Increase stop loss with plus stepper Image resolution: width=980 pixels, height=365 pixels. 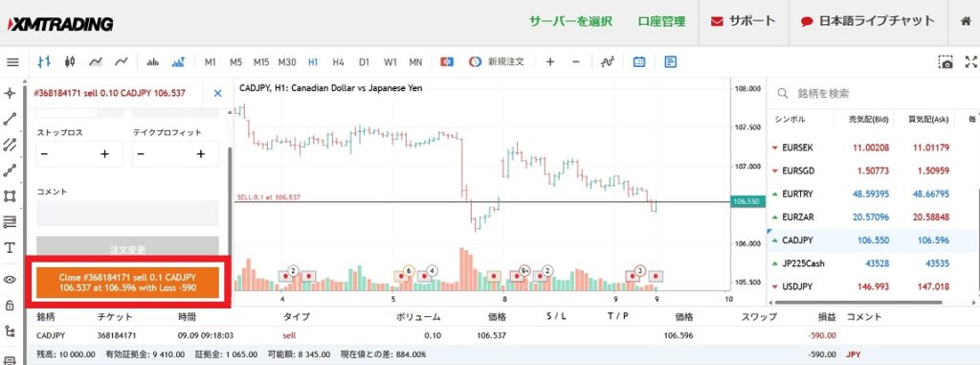pos(104,154)
